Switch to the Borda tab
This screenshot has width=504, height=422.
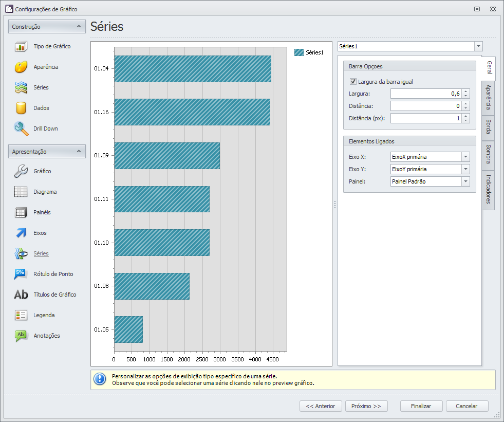pyautogui.click(x=488, y=127)
